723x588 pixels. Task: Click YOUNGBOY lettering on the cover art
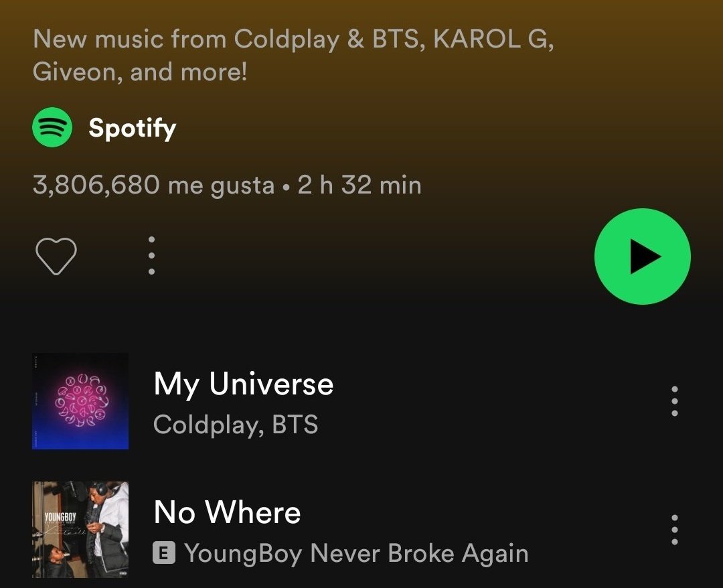coord(60,516)
